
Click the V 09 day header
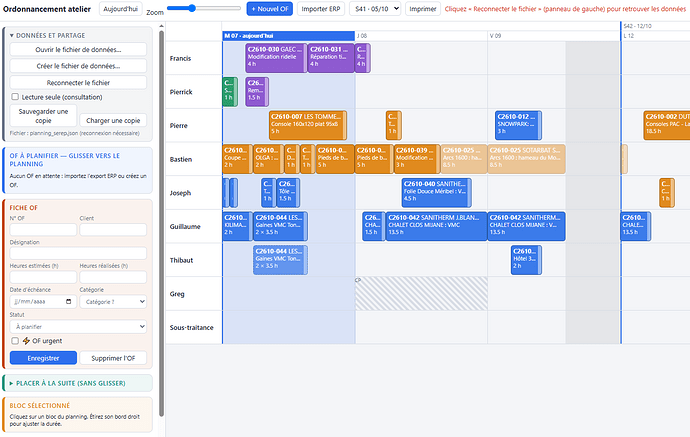pyautogui.click(x=554, y=36)
